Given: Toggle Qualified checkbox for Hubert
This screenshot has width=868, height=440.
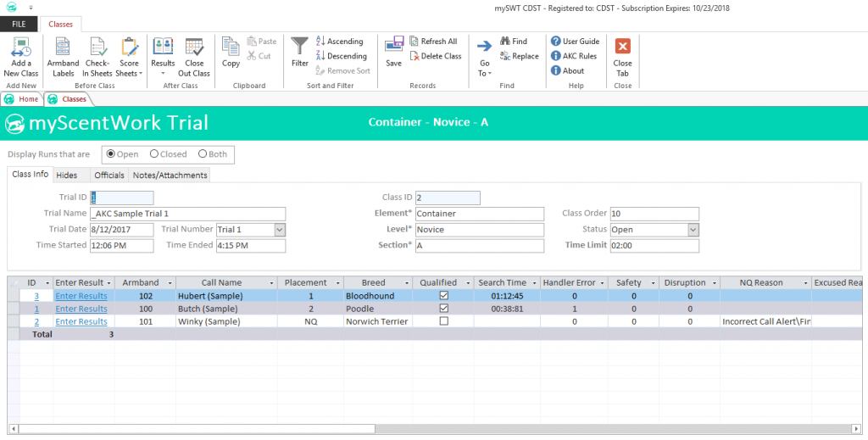Looking at the screenshot, I should [443, 296].
